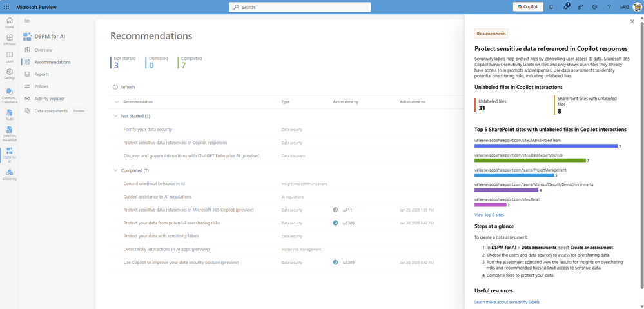
Task: Open Learn more about sensitivity labels link
Action: click(507, 302)
